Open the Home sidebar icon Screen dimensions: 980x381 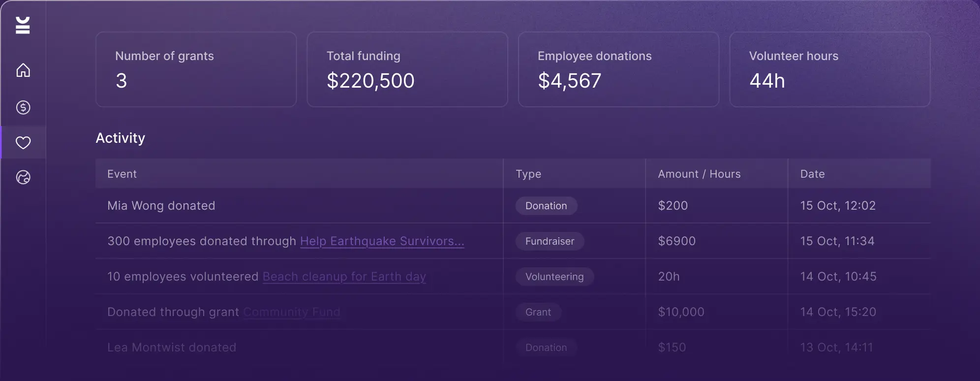pyautogui.click(x=23, y=70)
